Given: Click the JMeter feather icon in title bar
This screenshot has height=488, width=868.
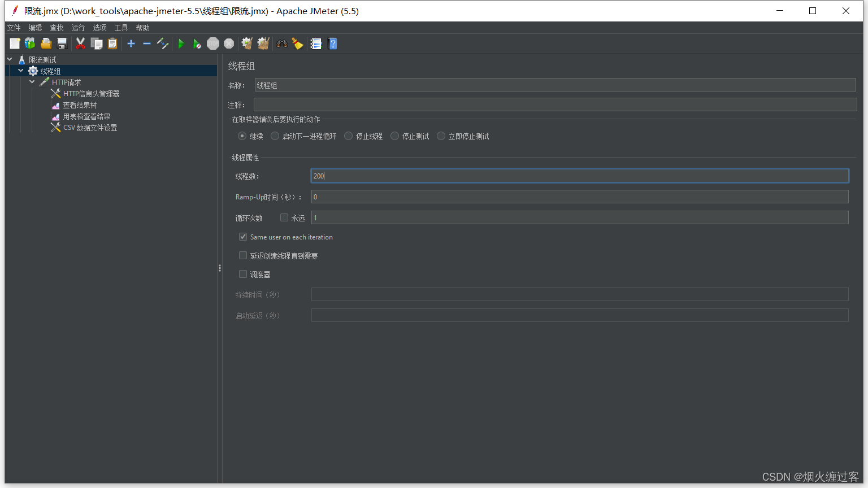Looking at the screenshot, I should coord(15,11).
